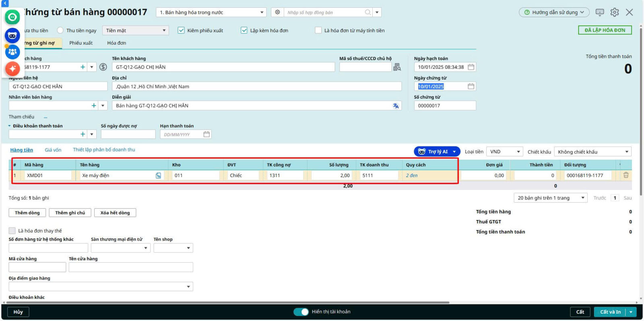Viewport: 644px width, 321px height.
Task: Click the tax code lookup icon
Action: coord(397,67)
